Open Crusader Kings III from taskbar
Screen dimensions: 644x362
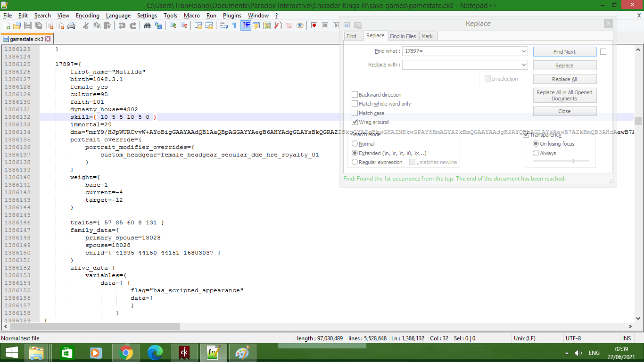click(184, 353)
